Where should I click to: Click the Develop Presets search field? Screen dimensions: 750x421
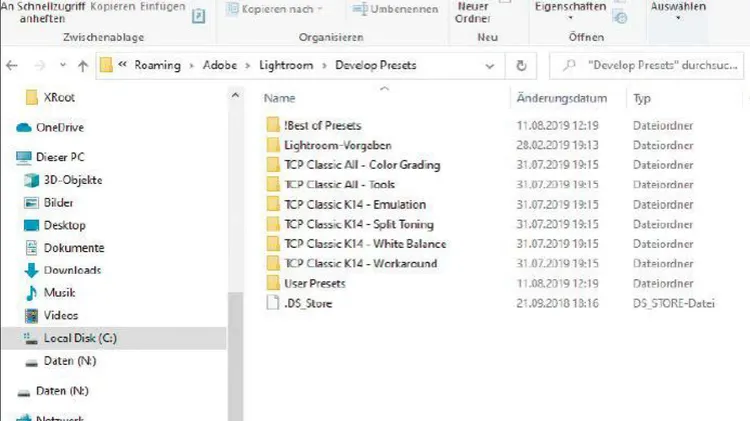pos(647,66)
